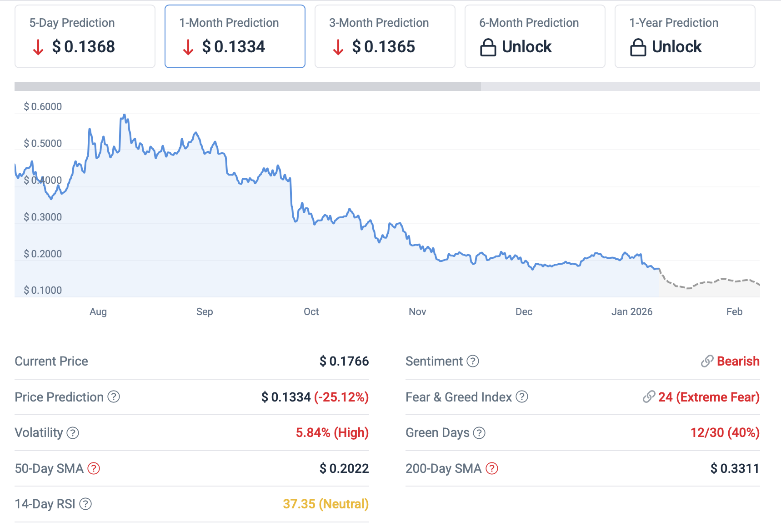This screenshot has height=532, width=781.
Task: Click Volatility question mark icon
Action: coord(73,433)
